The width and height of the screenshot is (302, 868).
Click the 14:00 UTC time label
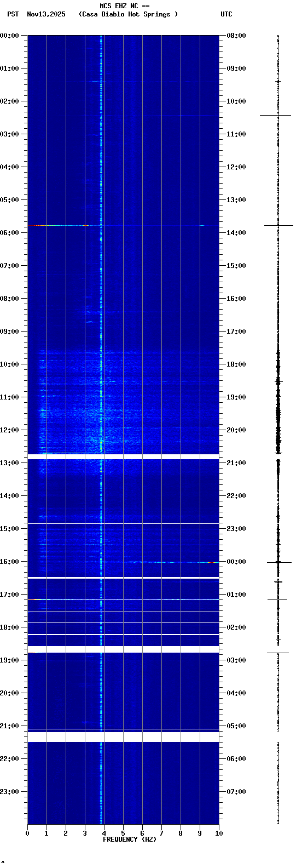pyautogui.click(x=236, y=233)
